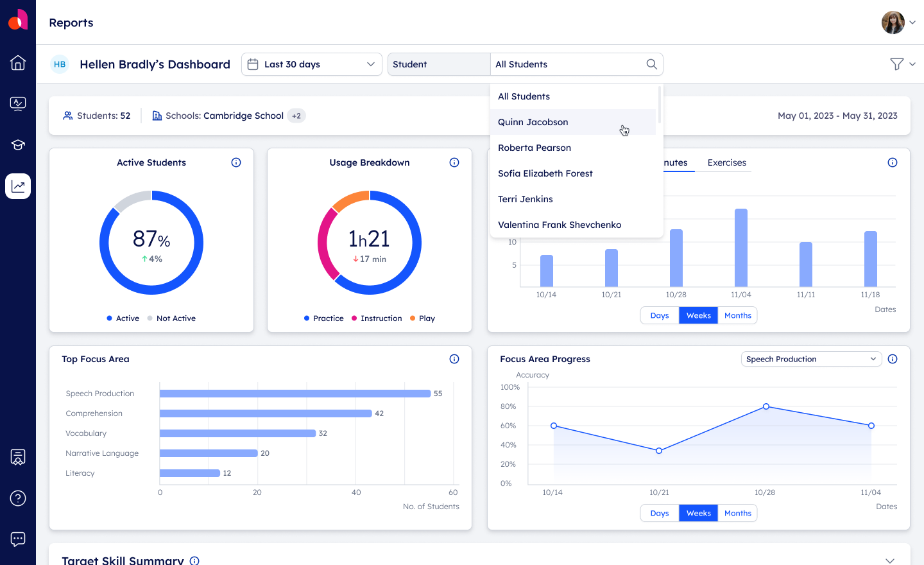Viewport: 924px width, 565px height.
Task: Open info icon beside Exercises tab chart
Action: tap(893, 162)
